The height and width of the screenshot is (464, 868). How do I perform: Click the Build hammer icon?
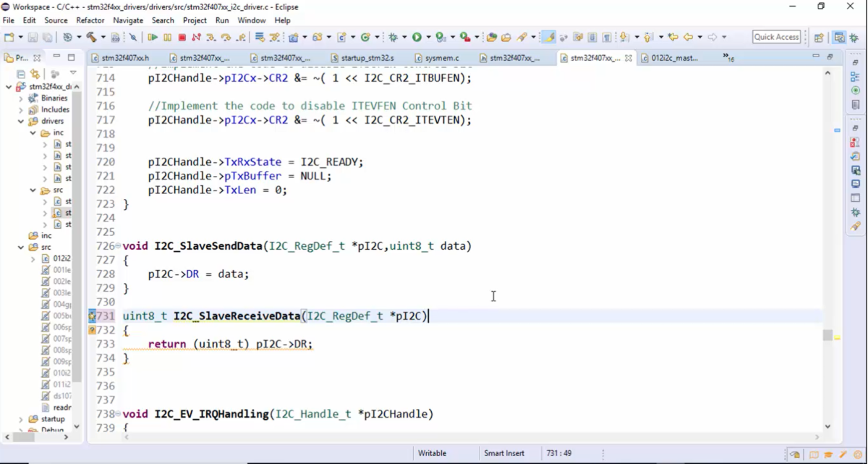[x=91, y=37]
